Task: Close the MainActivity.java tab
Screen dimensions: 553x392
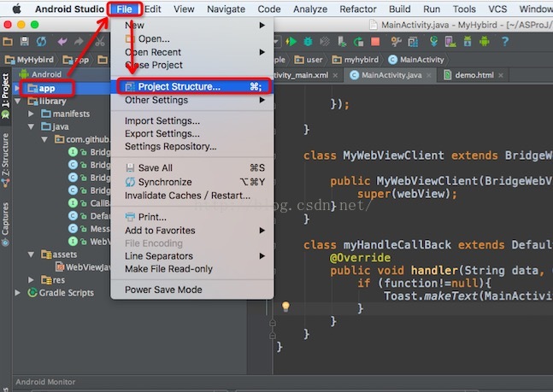Action: point(430,75)
